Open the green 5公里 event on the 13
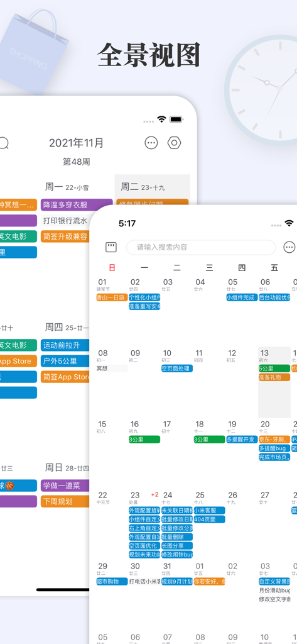This screenshot has height=644, width=297. [274, 369]
